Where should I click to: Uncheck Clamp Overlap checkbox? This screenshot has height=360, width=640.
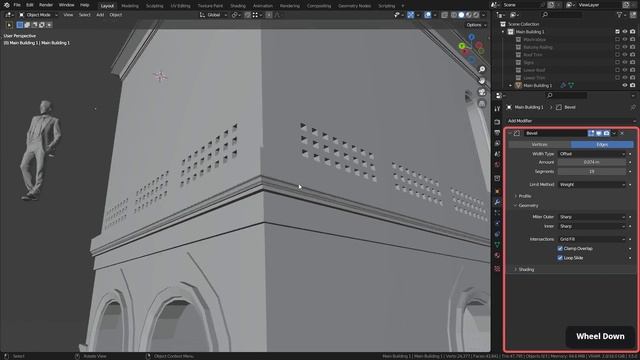pyautogui.click(x=560, y=249)
